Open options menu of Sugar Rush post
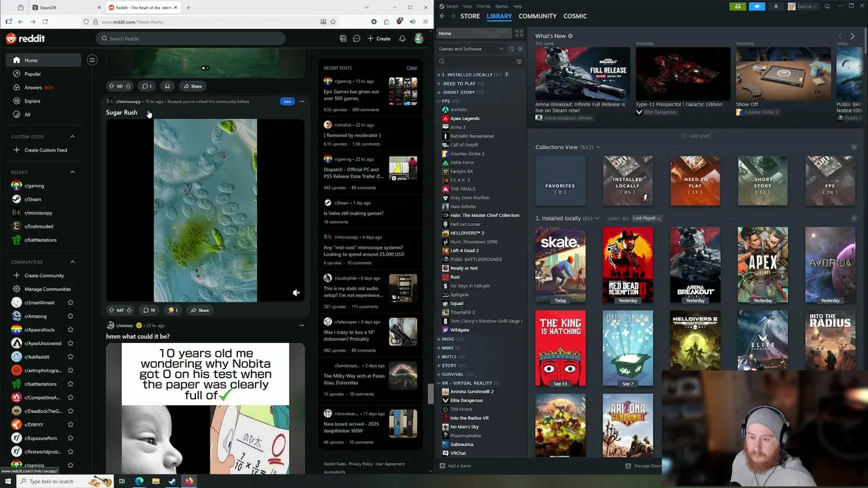Screen dimensions: 868x488 coord(302,102)
